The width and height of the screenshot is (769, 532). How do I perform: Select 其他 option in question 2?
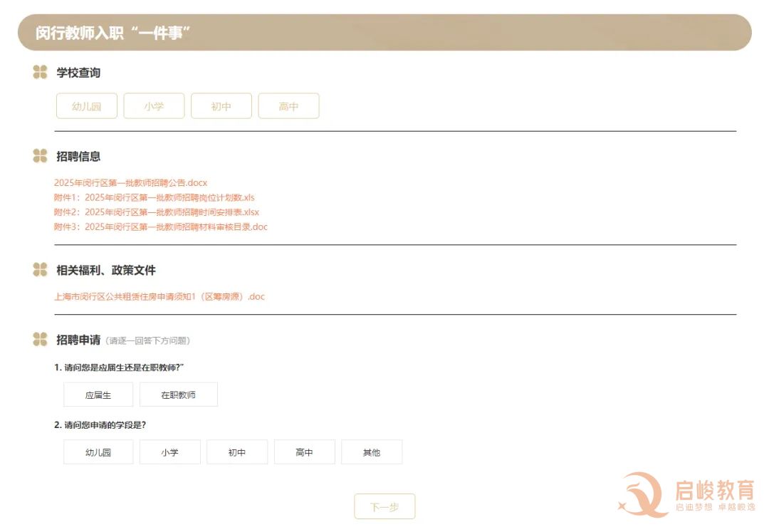click(x=372, y=452)
